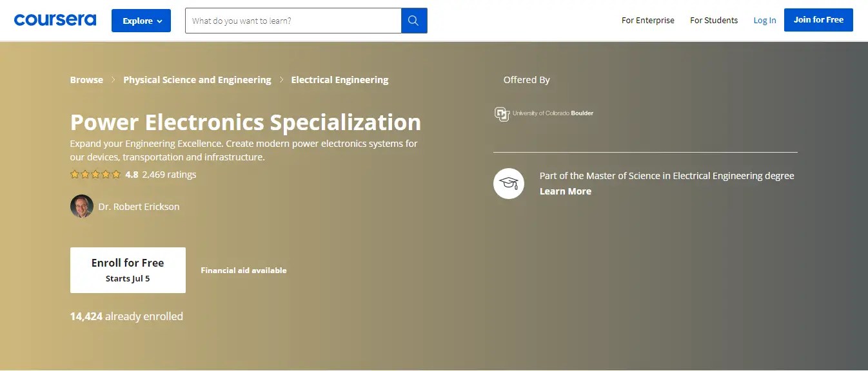This screenshot has height=371, width=868.
Task: Click the Join for Free button
Action: click(818, 20)
